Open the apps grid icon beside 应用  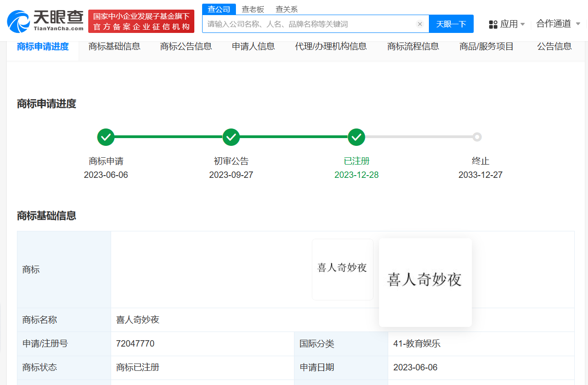pyautogui.click(x=494, y=24)
